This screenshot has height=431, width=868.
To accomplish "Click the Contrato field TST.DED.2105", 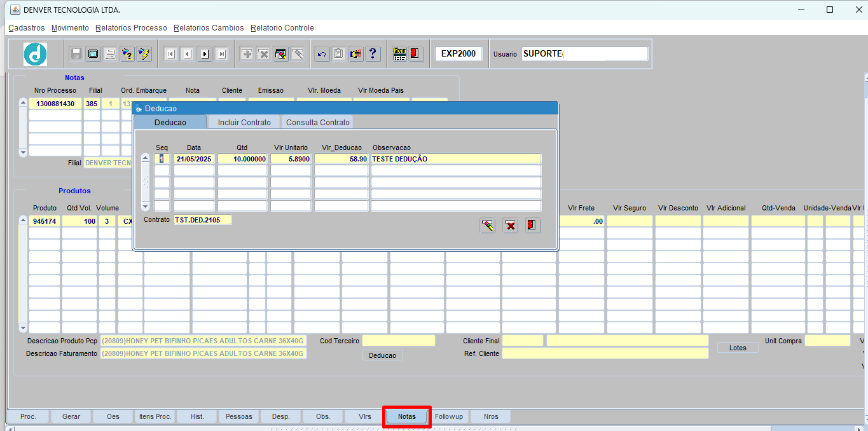I will [x=203, y=219].
